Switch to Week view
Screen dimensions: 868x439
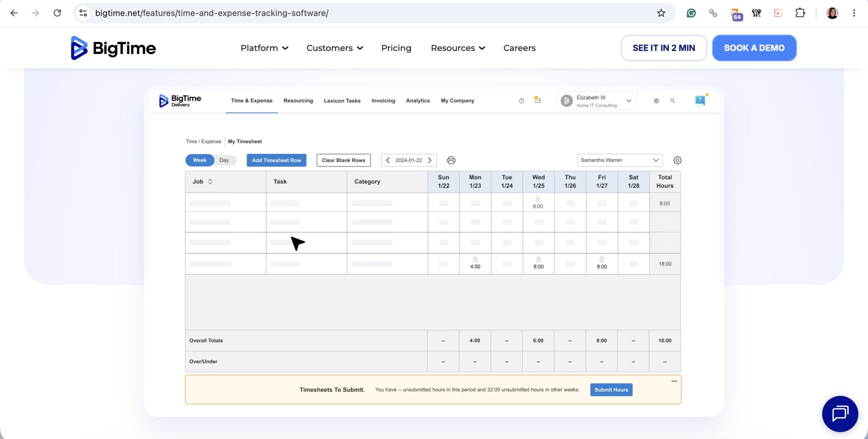pos(200,160)
